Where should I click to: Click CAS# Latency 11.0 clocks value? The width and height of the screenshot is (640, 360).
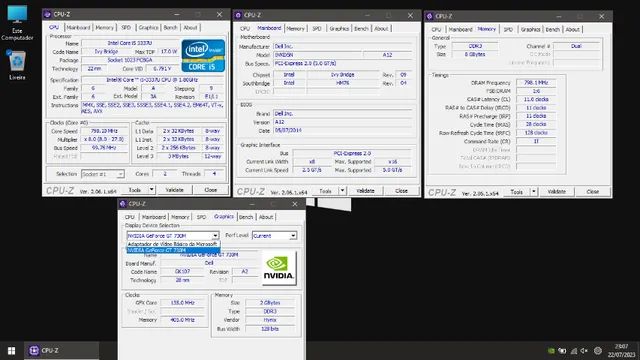(x=536, y=100)
